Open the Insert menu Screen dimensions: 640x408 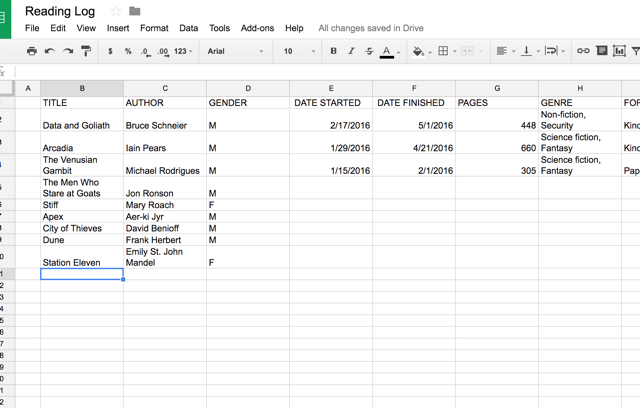coord(118,28)
